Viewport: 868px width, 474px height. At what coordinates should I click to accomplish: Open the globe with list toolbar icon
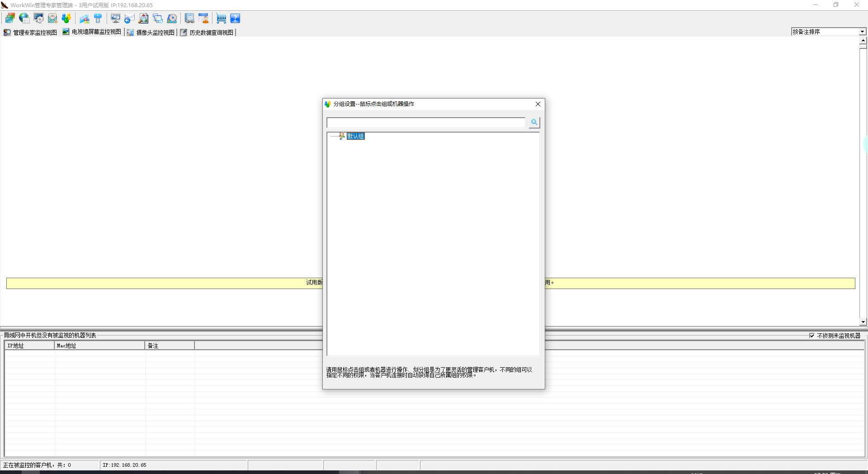(24, 18)
